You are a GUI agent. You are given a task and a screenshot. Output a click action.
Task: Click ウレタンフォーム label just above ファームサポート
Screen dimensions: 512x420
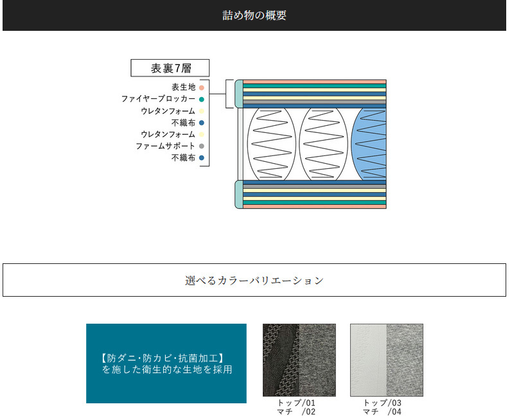[168, 135]
